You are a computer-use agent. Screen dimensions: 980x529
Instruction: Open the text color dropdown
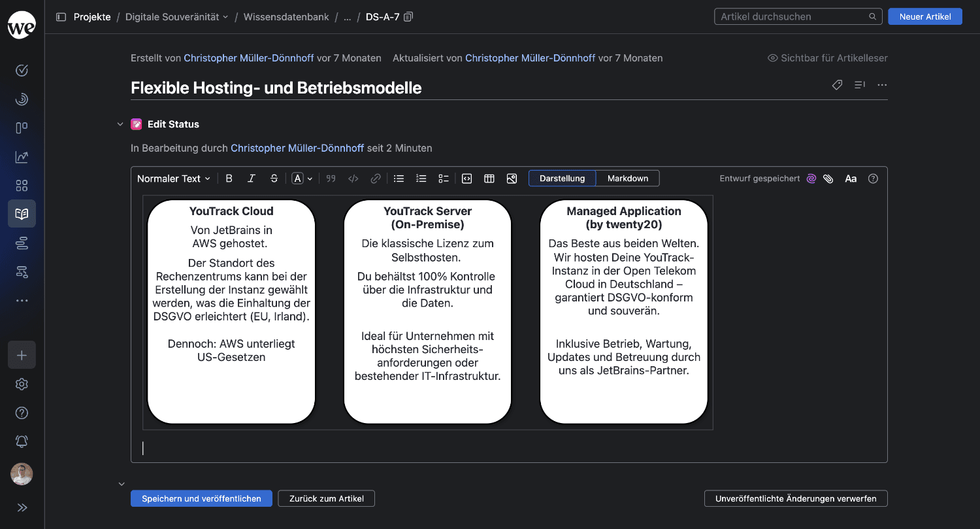pos(302,179)
